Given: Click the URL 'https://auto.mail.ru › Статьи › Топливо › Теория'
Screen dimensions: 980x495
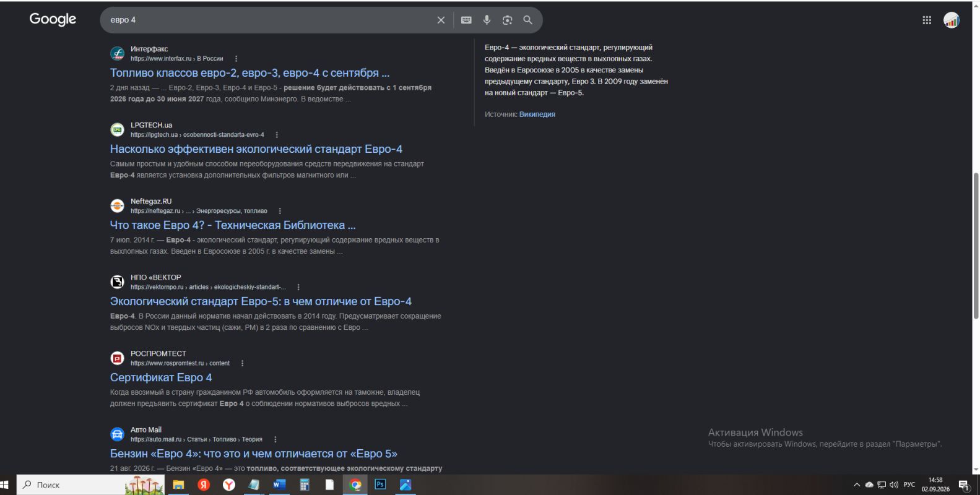Looking at the screenshot, I should coord(196,439).
